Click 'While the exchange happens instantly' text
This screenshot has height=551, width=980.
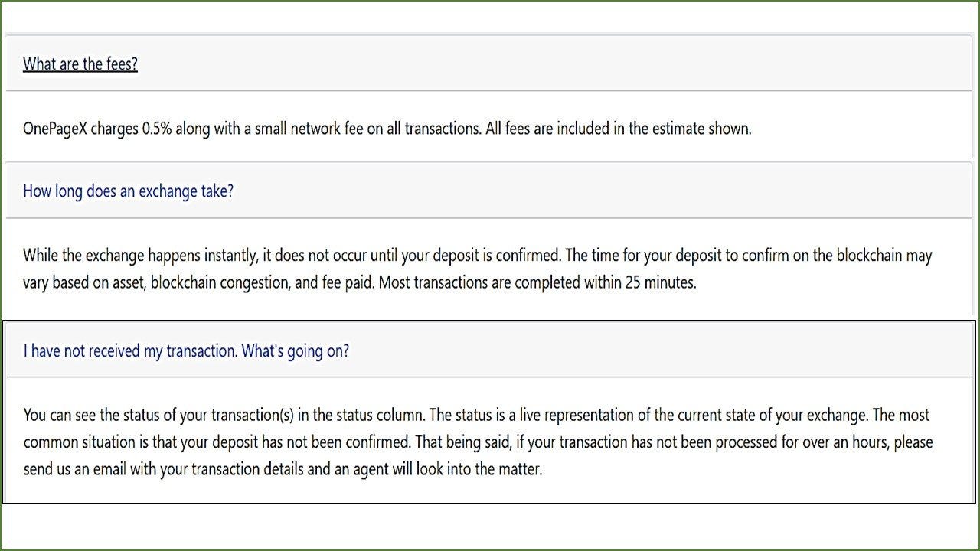145,255
